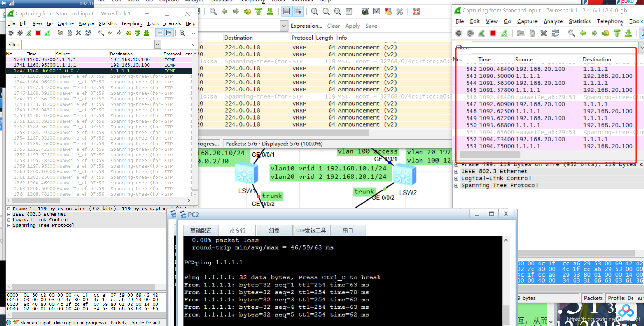Toggle colorize packet list in left Wireshark
Viewport: 644px width, 326px height.
tap(160, 33)
